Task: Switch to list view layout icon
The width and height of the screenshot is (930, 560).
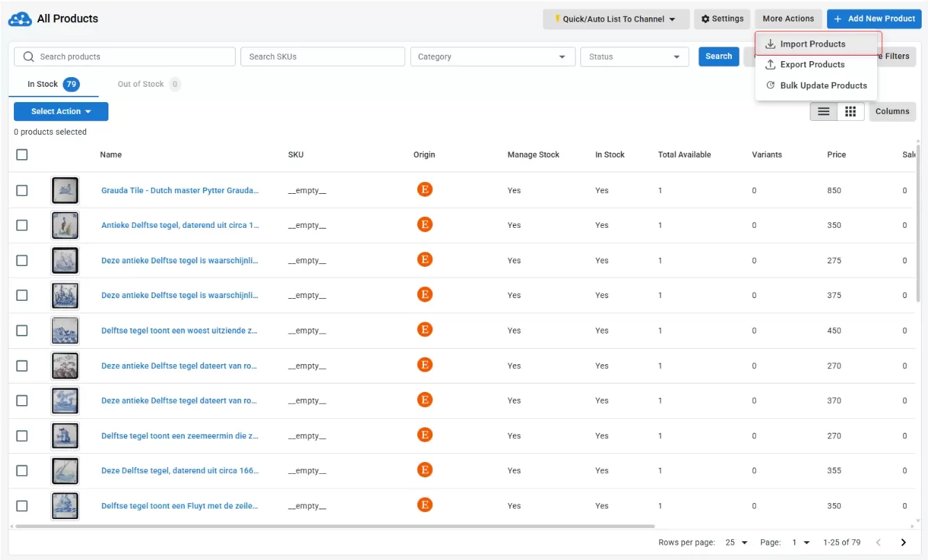Action: (x=824, y=111)
